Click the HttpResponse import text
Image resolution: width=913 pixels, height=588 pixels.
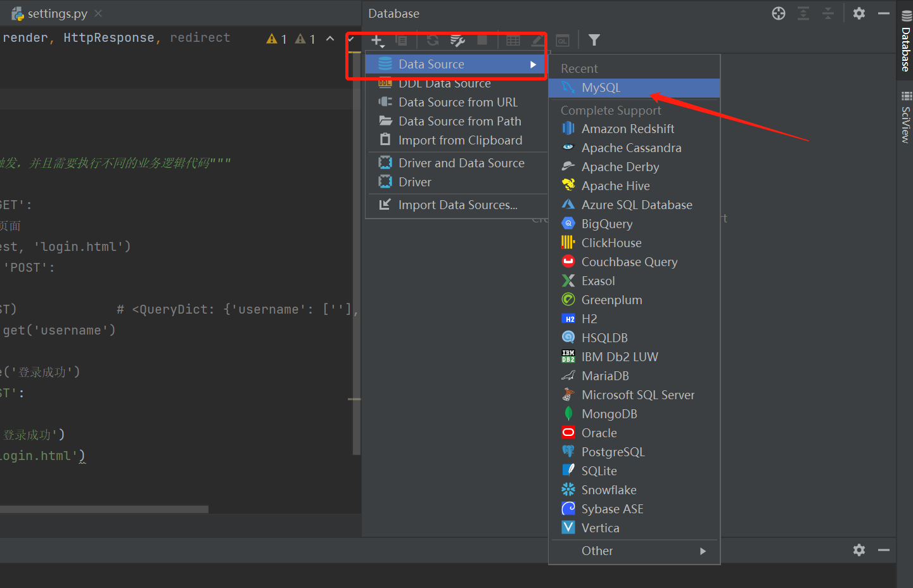(x=108, y=38)
